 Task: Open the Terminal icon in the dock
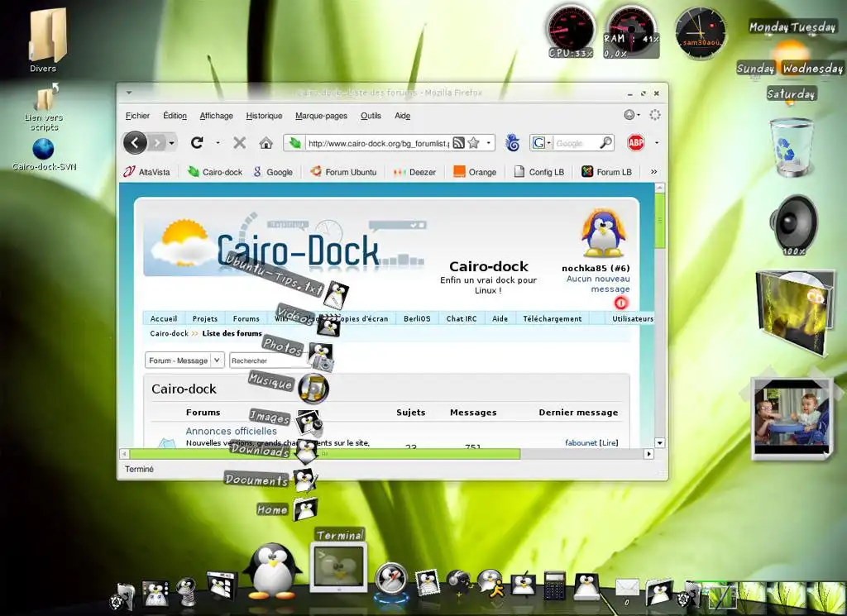click(x=337, y=567)
